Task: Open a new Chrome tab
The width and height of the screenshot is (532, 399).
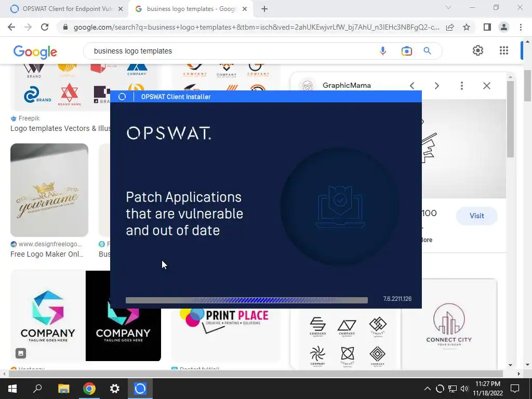Action: [264, 9]
